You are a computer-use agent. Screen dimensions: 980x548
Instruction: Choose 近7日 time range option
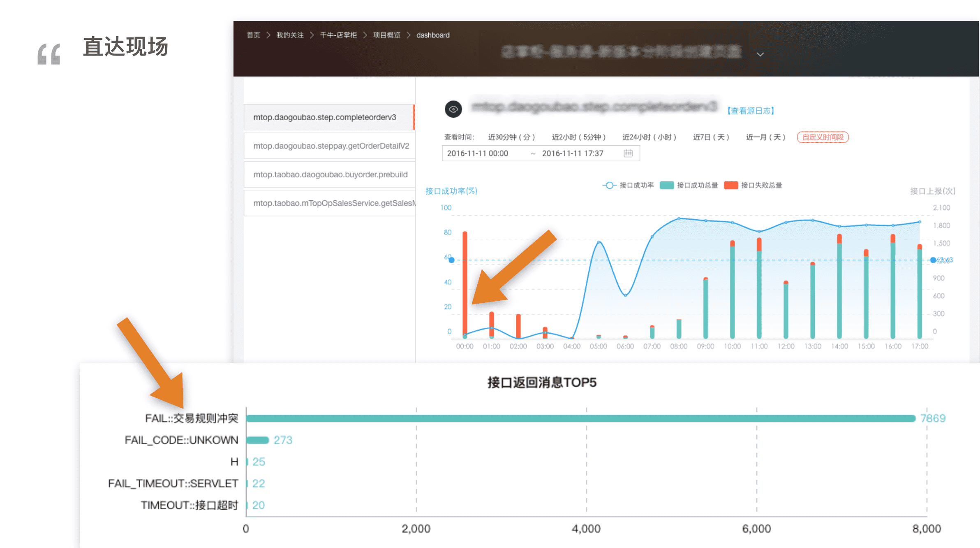pyautogui.click(x=711, y=137)
